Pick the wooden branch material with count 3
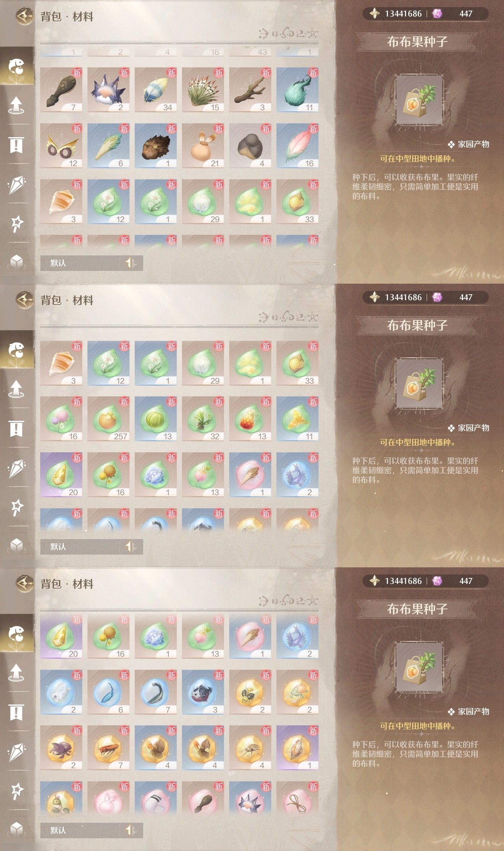 [250, 90]
